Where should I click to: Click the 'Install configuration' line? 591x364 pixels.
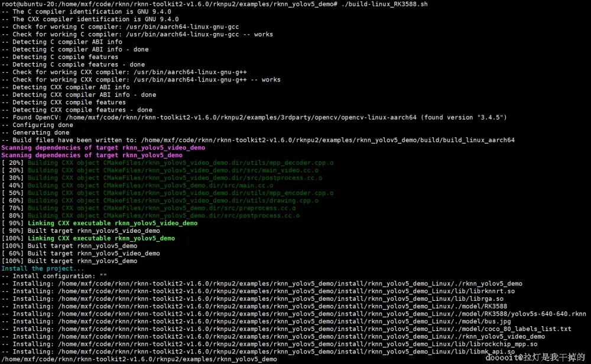pos(54,276)
